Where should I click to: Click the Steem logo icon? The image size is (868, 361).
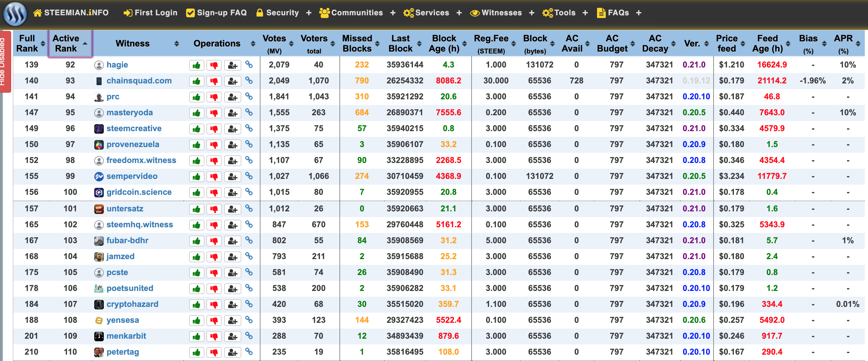click(15, 14)
